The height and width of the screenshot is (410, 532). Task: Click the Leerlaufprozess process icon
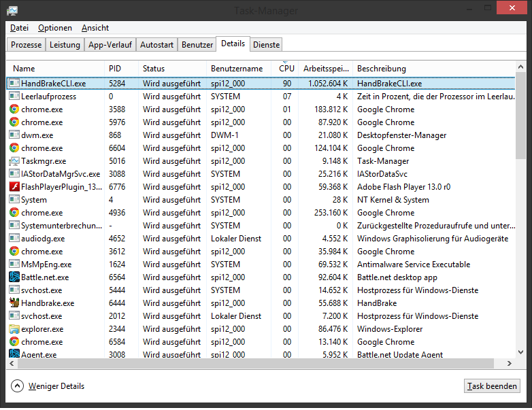tap(14, 96)
